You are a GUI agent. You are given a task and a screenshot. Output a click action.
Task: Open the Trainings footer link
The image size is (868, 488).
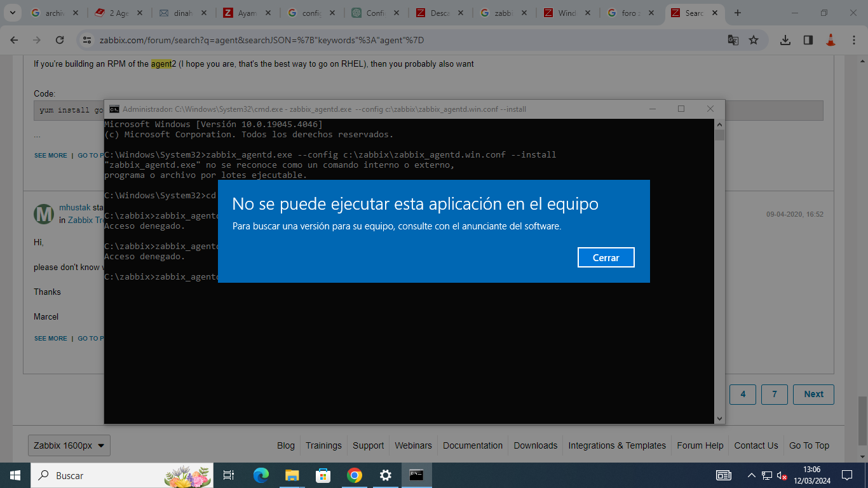coord(323,445)
